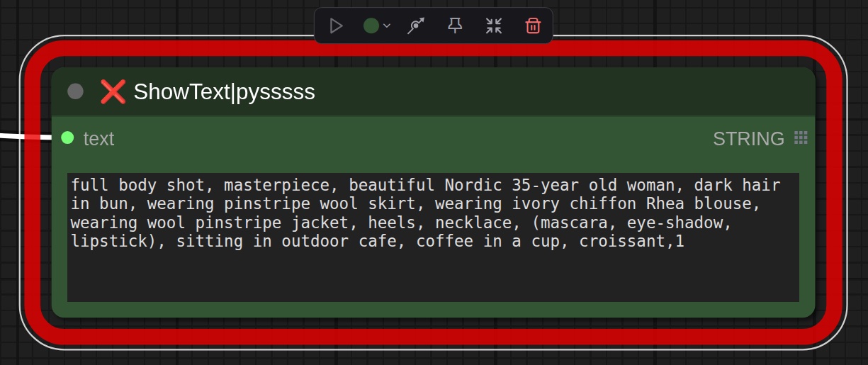Click the play icon in the node toolbar

tap(336, 26)
